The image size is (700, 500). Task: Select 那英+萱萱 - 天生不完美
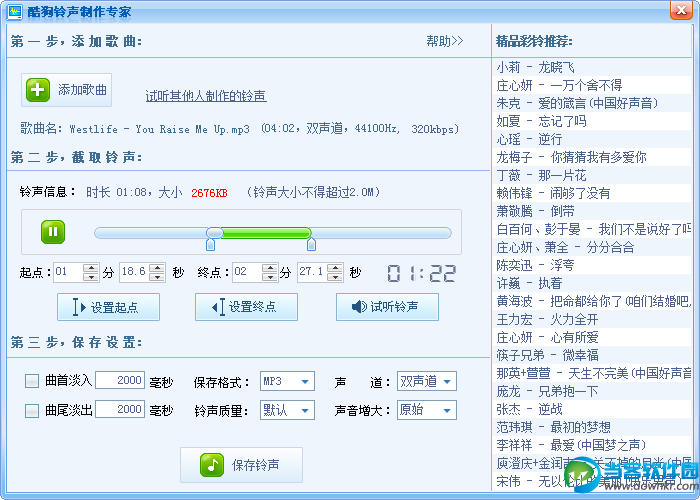(x=592, y=373)
